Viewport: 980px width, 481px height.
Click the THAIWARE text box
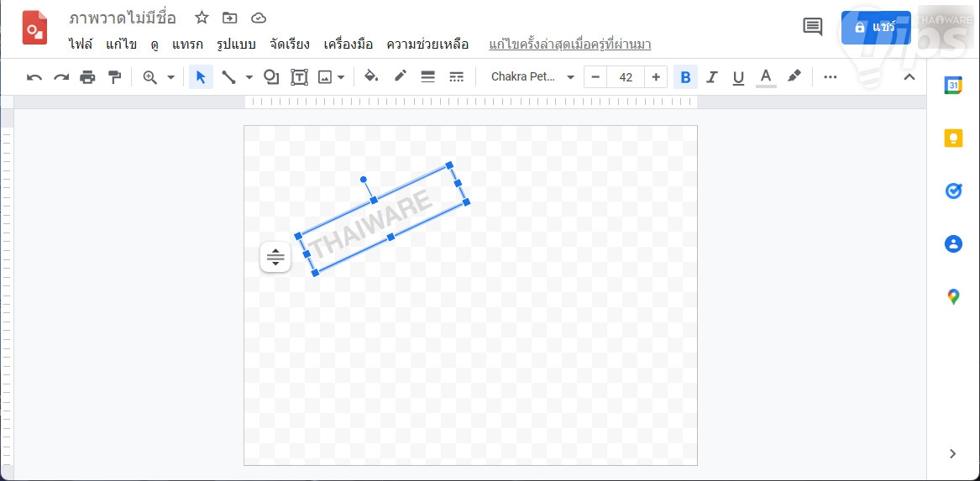(x=382, y=218)
